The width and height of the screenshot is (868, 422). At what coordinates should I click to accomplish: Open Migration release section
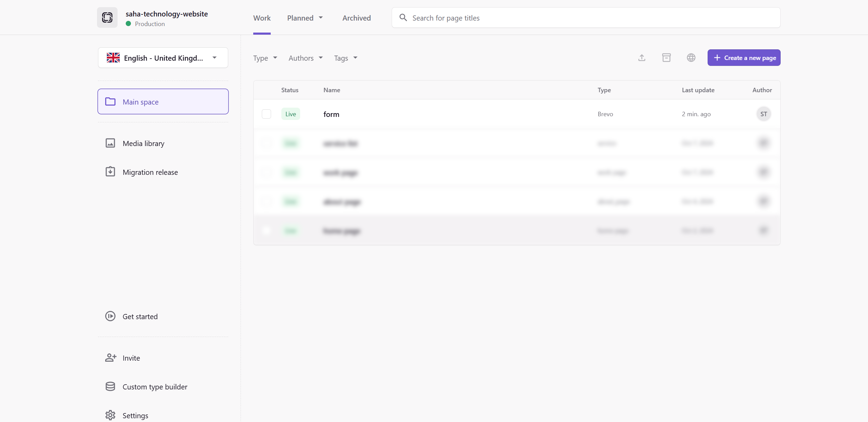click(x=150, y=172)
